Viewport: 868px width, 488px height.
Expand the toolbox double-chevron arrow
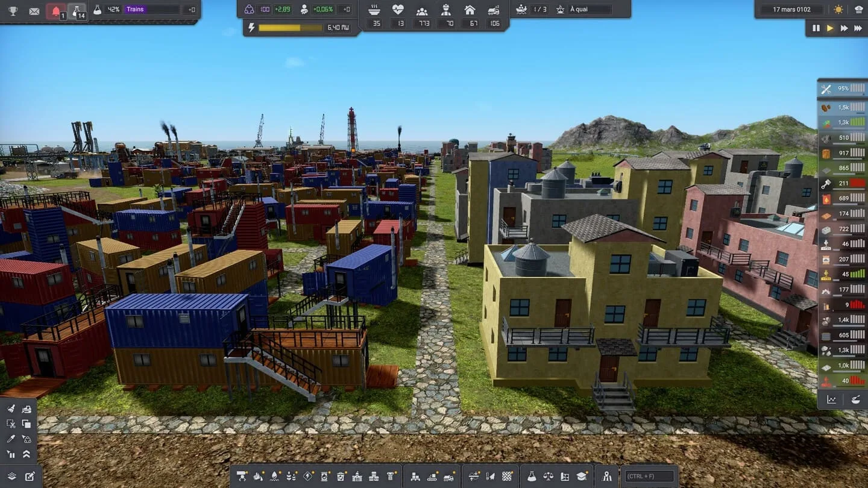27,454
